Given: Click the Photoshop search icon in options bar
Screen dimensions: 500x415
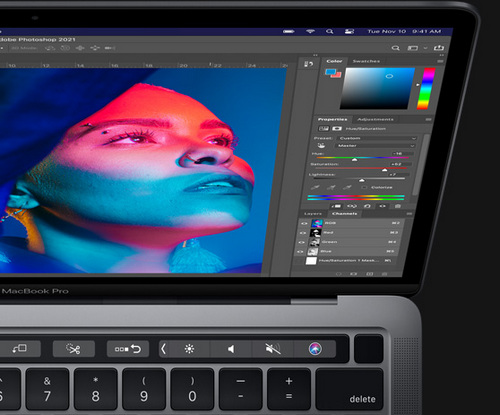Looking at the screenshot, I should coord(396,48).
